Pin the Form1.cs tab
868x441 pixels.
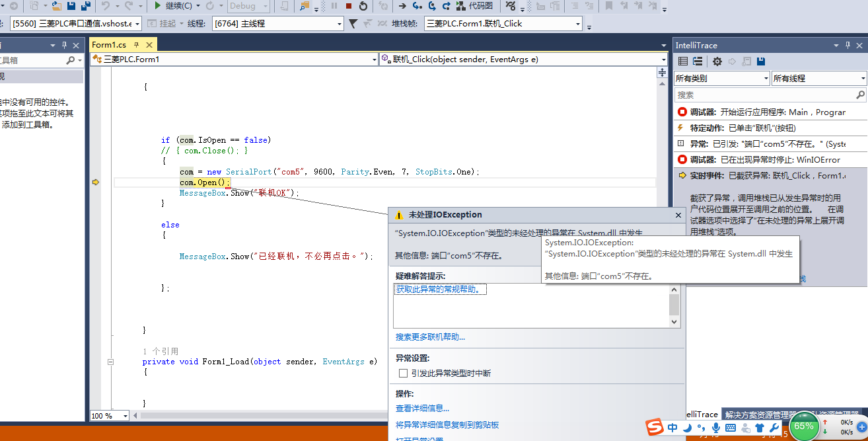click(137, 45)
